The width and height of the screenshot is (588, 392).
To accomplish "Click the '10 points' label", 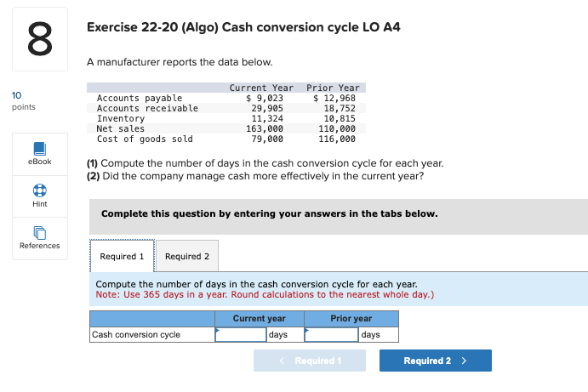I will tap(23, 101).
